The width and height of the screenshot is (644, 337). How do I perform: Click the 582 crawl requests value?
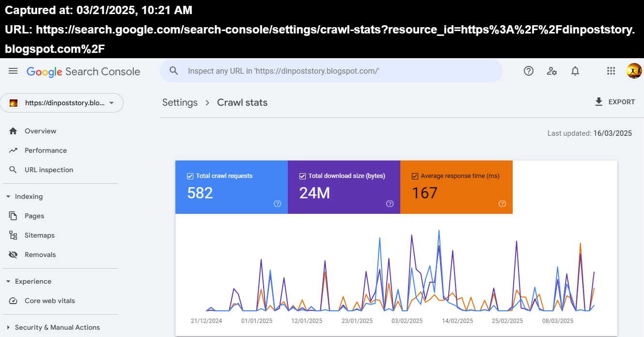[200, 193]
